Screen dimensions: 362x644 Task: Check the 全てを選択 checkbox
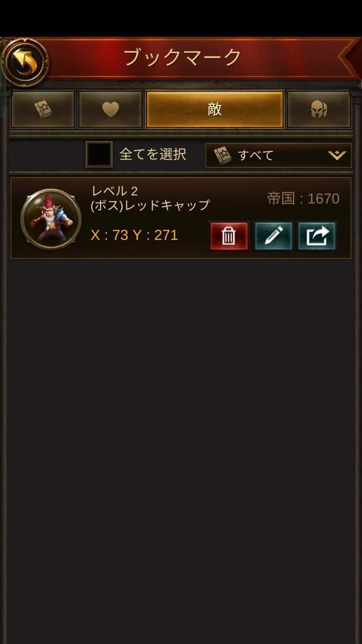(99, 154)
